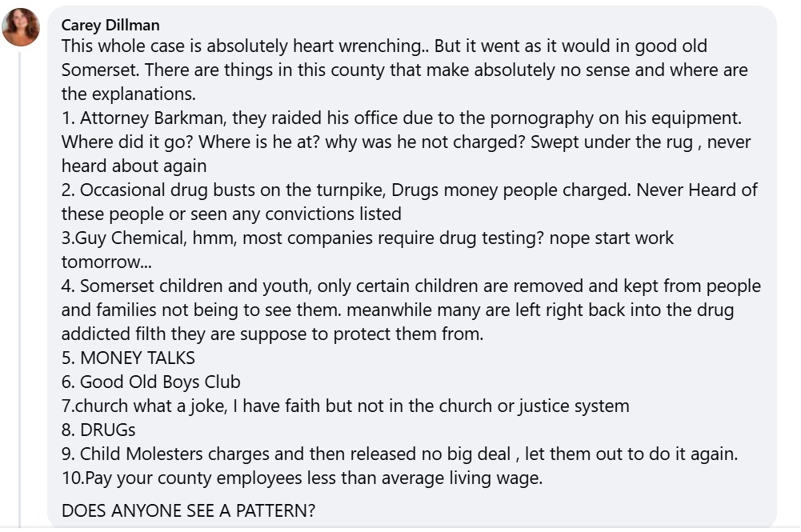Click the line reading 'tomorrow...'
This screenshot has width=801, height=532.
point(106,262)
